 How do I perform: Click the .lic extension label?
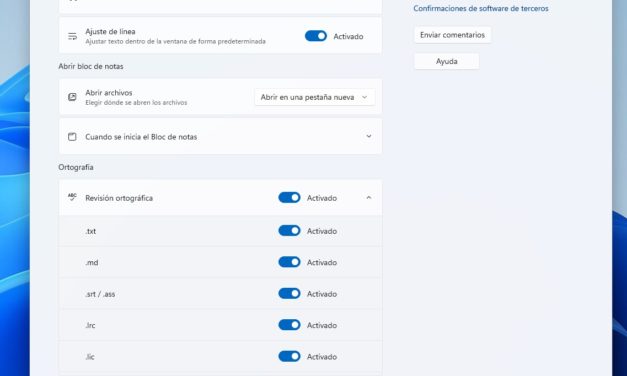90,357
